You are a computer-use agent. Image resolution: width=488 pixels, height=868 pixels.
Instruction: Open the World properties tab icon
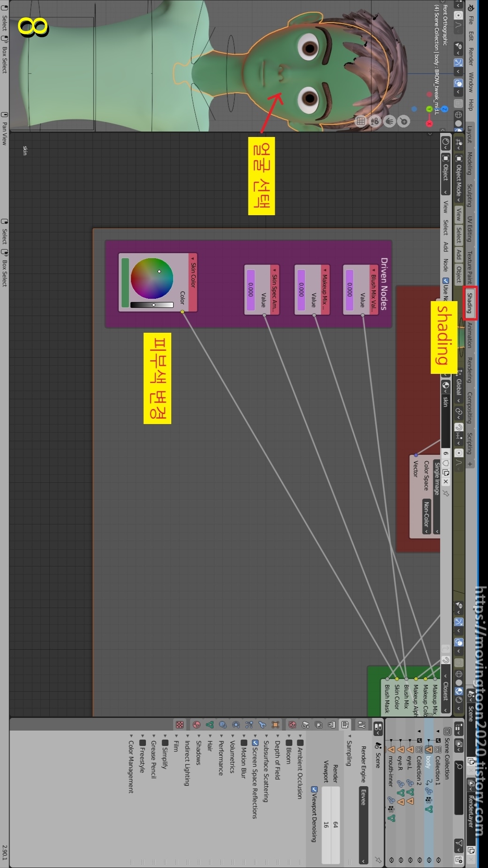(x=292, y=725)
